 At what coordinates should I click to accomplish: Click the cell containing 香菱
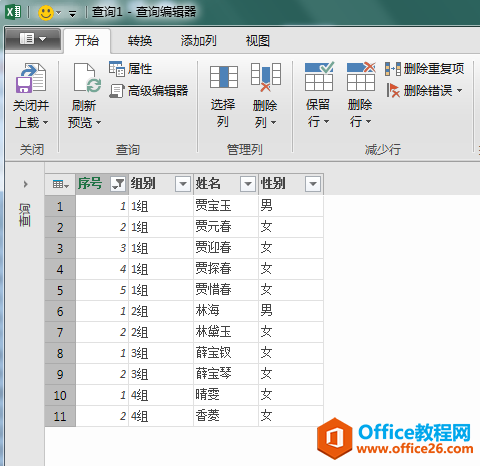(x=226, y=416)
